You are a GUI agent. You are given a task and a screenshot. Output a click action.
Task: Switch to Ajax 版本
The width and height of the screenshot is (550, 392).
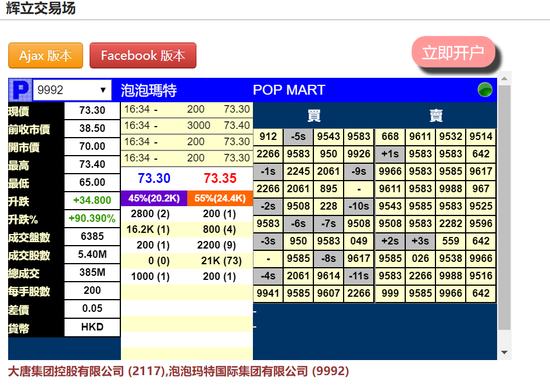coord(46,55)
